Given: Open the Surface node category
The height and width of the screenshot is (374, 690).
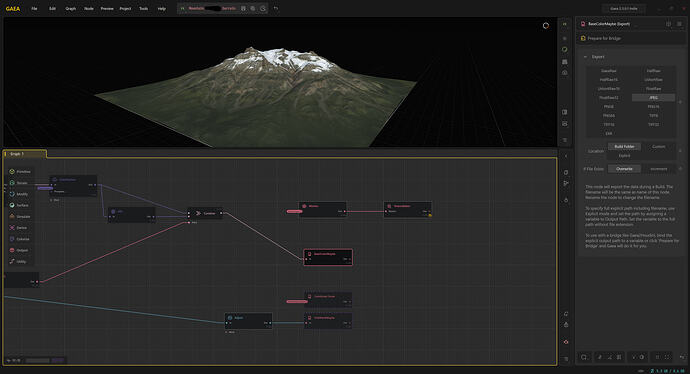Looking at the screenshot, I should [19, 205].
